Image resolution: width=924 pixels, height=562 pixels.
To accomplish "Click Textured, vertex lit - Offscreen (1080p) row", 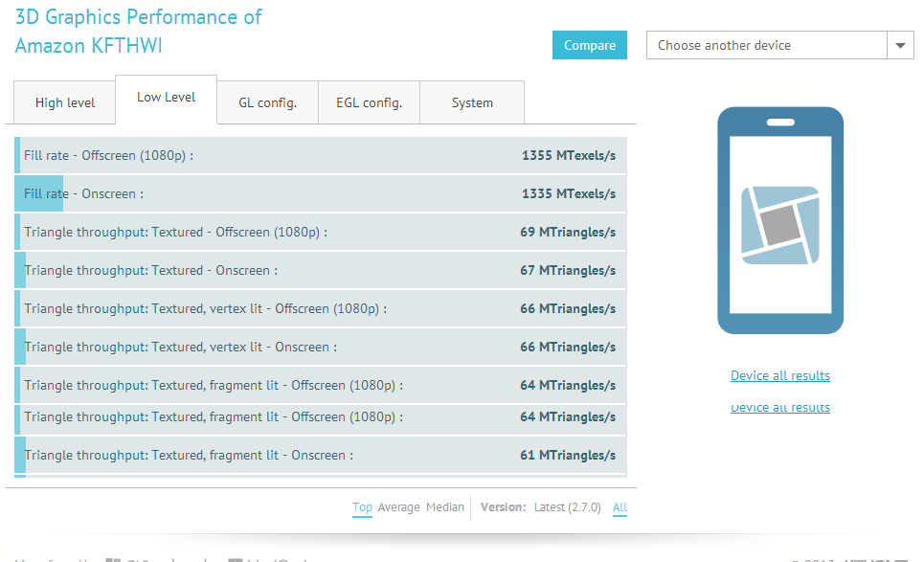I will click(321, 308).
